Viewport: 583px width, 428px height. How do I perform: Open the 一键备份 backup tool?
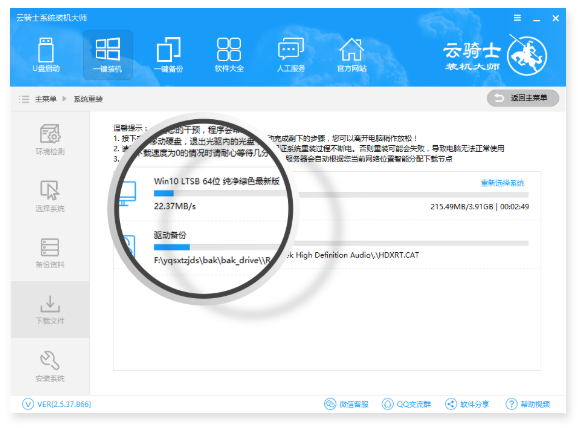pyautogui.click(x=168, y=55)
